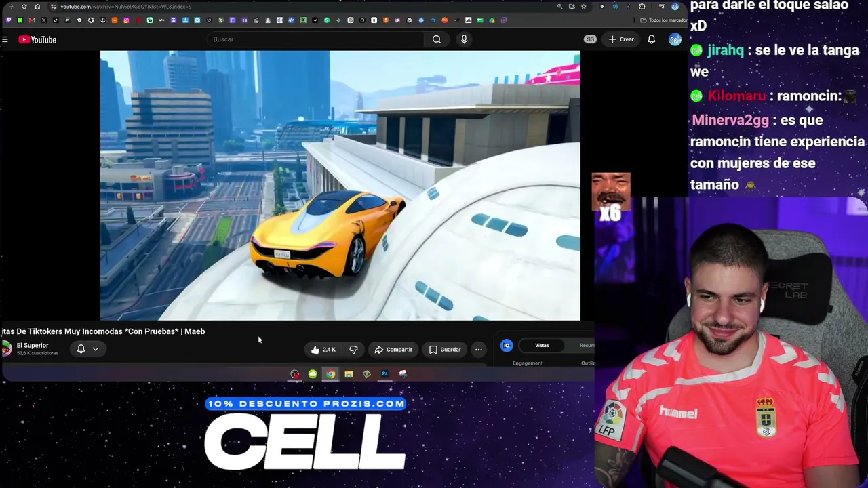Image resolution: width=868 pixels, height=488 pixels.
Task: Expand the notification options chevron
Action: [x=96, y=349]
